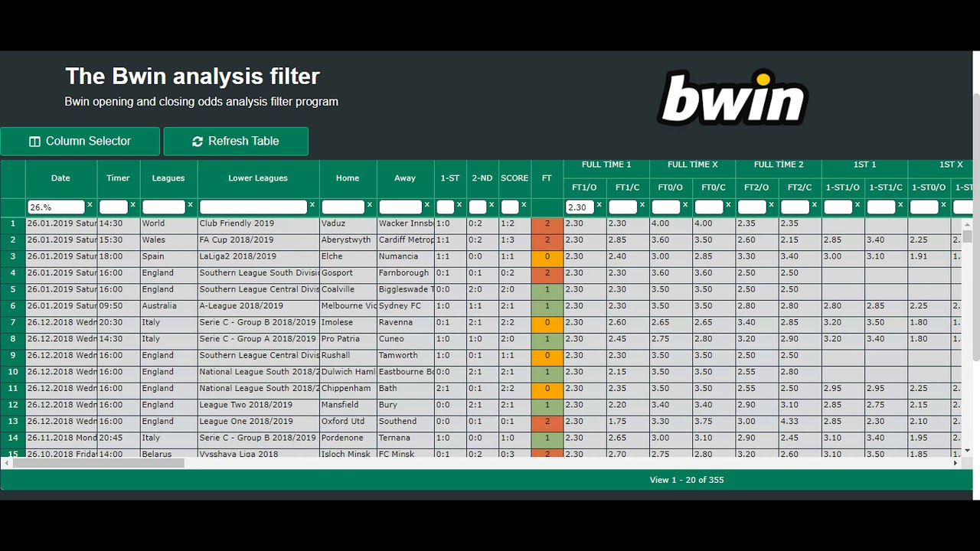
Task: Focus the Leagues filter input field
Action: point(163,207)
